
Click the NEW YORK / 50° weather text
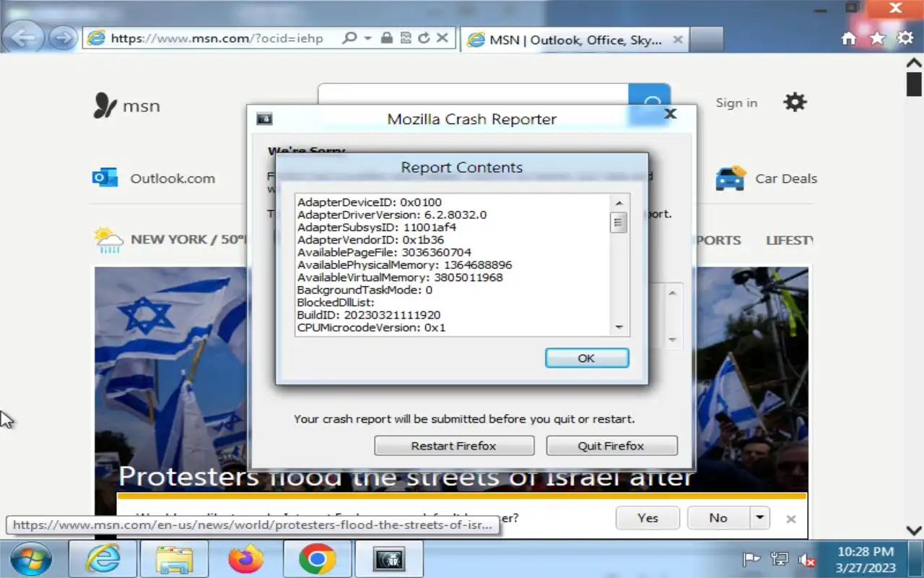[x=188, y=239]
